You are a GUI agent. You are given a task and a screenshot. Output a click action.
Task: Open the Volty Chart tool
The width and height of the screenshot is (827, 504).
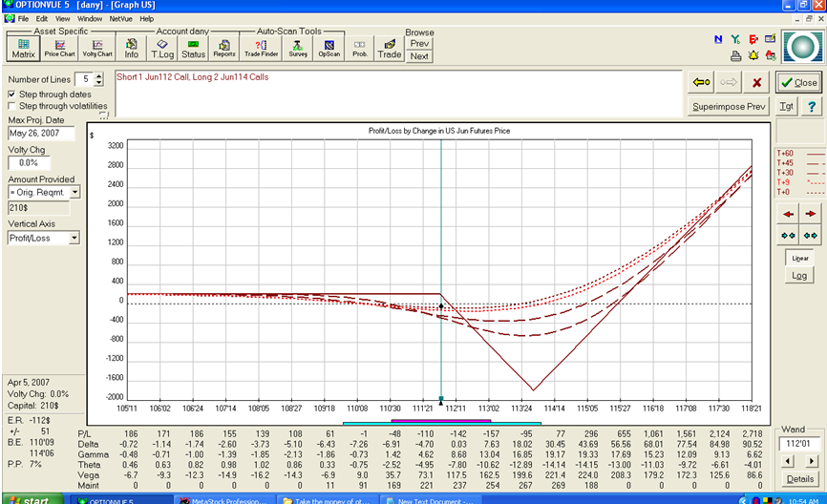point(97,48)
